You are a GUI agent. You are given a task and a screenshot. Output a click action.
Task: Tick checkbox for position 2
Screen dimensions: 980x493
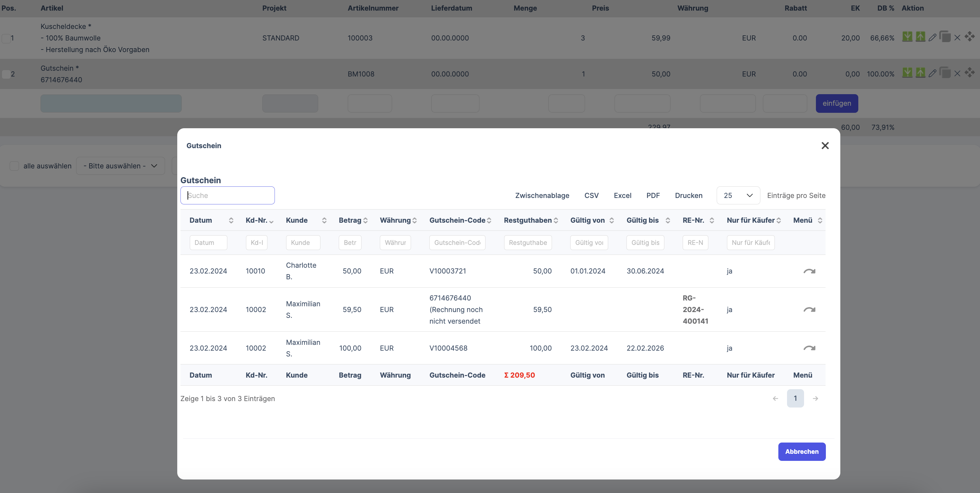tap(6, 74)
